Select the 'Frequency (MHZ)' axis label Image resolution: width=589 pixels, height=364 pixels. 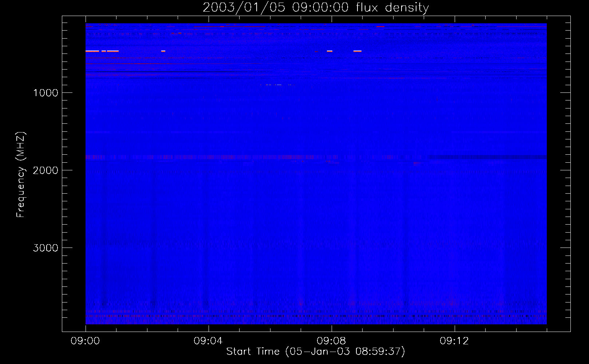coord(21,175)
